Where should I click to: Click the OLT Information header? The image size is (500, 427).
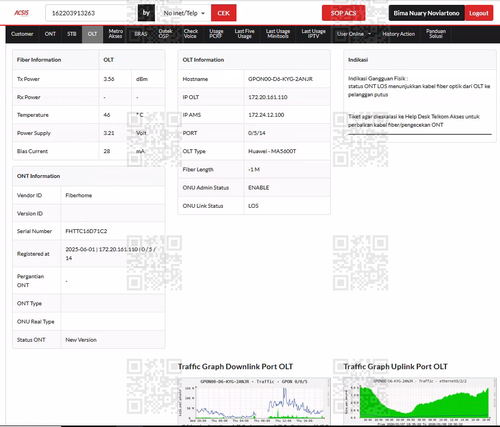click(x=203, y=60)
